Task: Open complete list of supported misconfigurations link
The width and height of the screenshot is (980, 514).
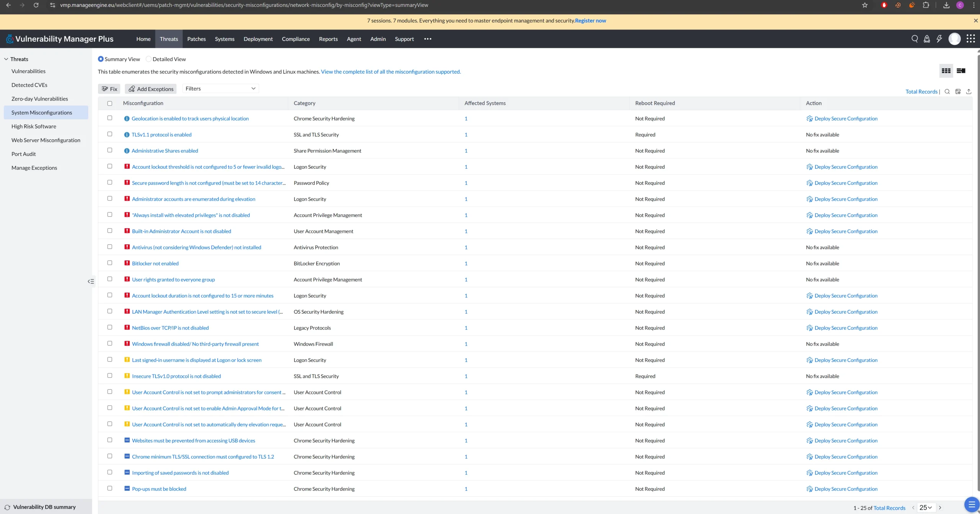Action: click(391, 72)
